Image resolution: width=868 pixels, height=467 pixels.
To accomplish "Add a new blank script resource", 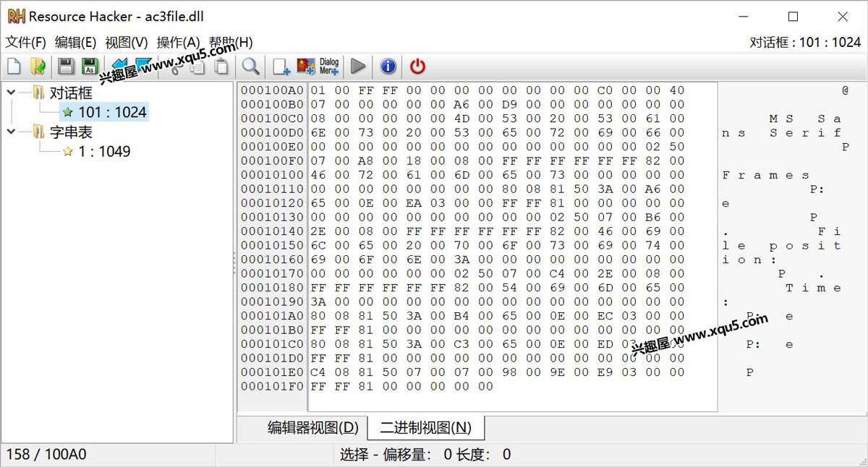I will [281, 67].
